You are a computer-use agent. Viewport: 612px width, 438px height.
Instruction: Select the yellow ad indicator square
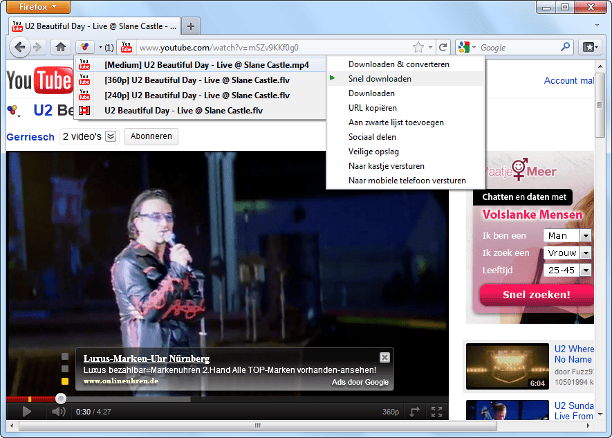point(65,381)
